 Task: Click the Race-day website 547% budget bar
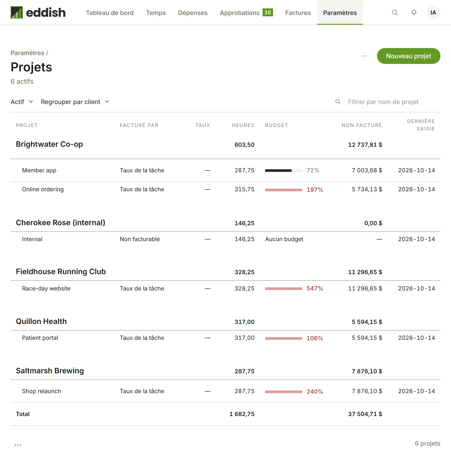coord(283,289)
